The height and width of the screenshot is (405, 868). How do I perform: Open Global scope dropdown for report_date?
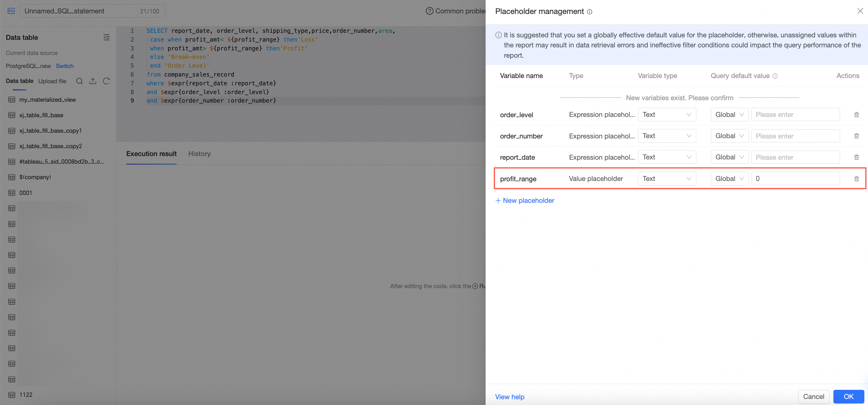[729, 157]
